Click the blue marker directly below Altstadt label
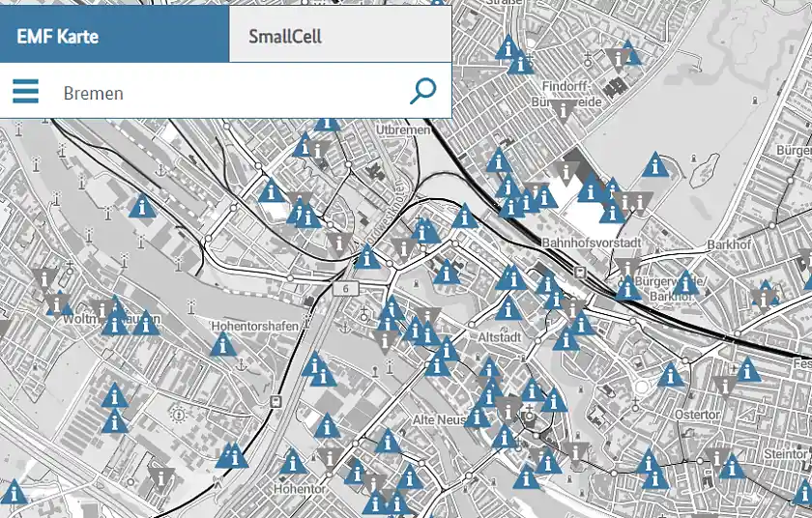 (x=489, y=369)
